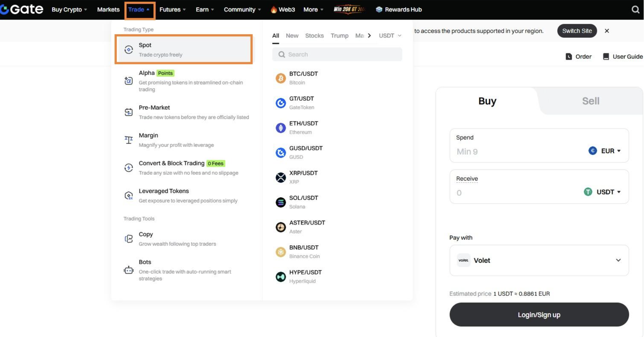Focus the pair Search field
644x337 pixels.
(x=337, y=54)
